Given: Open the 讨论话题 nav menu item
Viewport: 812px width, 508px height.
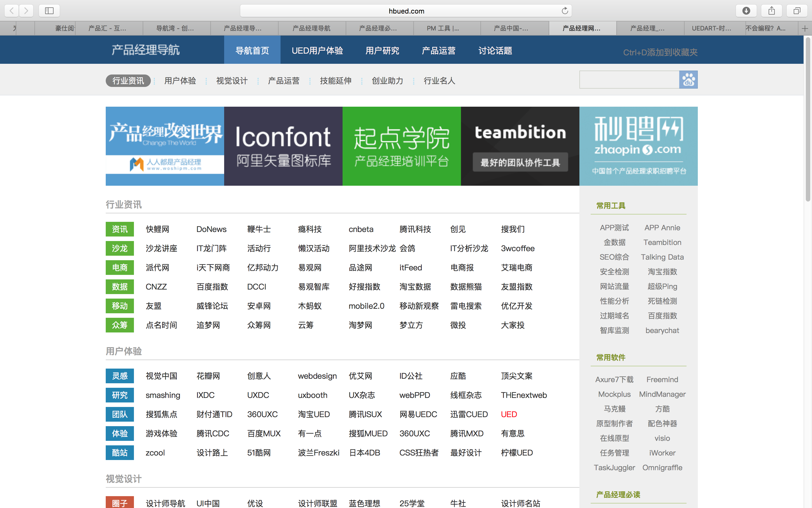Looking at the screenshot, I should [x=495, y=51].
